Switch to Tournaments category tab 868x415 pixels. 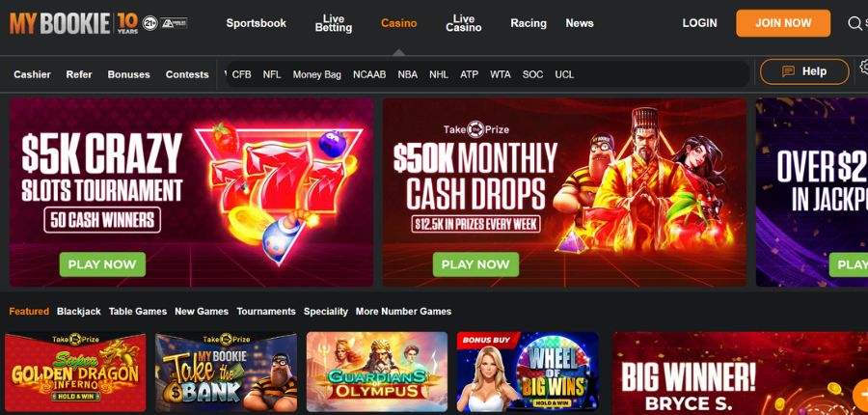click(266, 312)
